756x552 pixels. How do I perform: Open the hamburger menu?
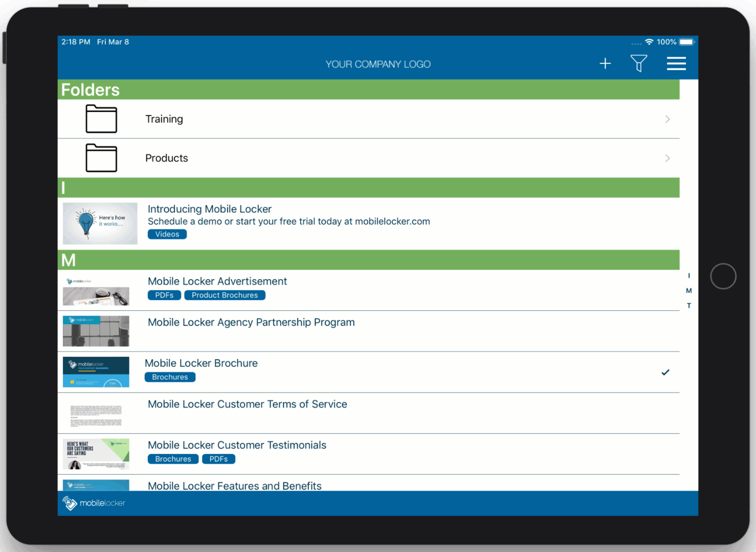(x=676, y=63)
